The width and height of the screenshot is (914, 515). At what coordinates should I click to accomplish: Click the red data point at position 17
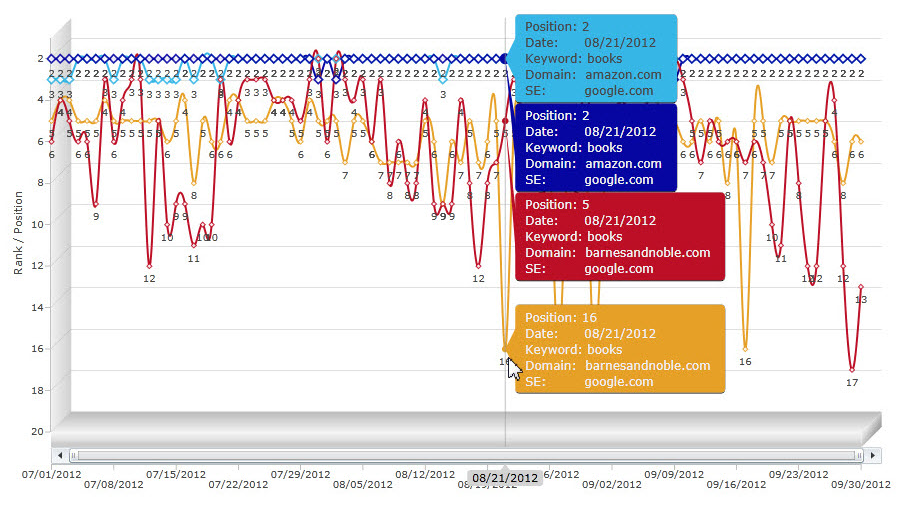[x=852, y=369]
